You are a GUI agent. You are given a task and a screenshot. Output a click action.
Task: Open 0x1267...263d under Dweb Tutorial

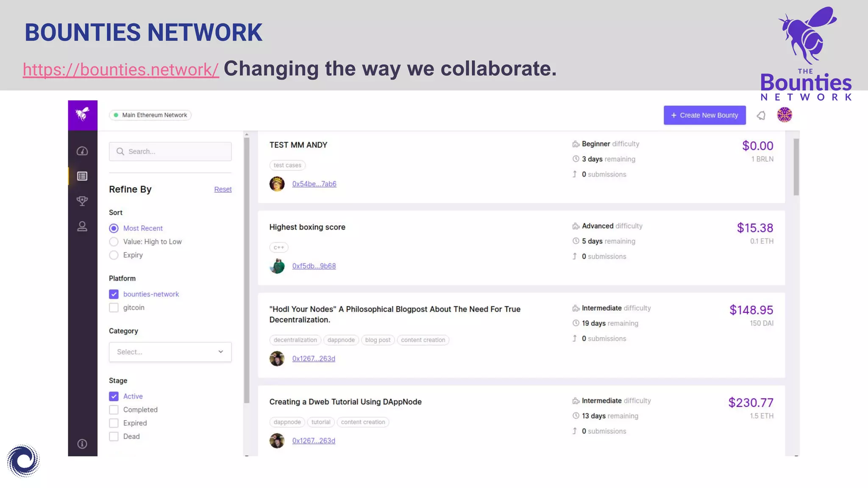[314, 441]
